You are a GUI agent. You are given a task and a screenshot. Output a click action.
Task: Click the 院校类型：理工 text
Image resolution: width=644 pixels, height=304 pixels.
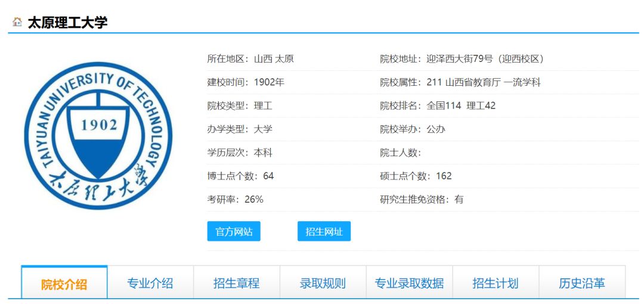point(240,106)
